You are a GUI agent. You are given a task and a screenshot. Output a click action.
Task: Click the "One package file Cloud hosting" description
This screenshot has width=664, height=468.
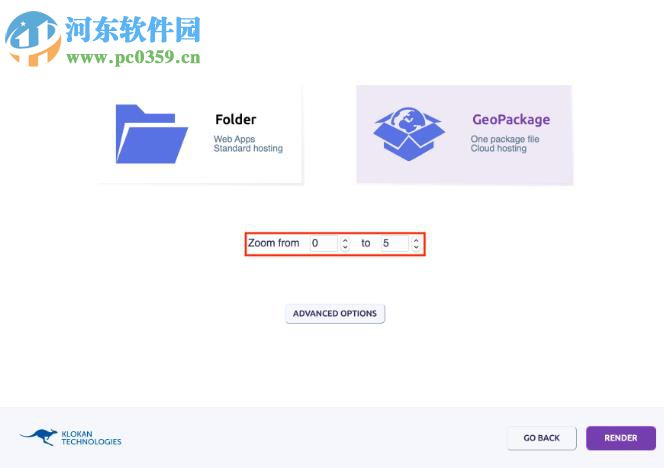pyautogui.click(x=505, y=144)
